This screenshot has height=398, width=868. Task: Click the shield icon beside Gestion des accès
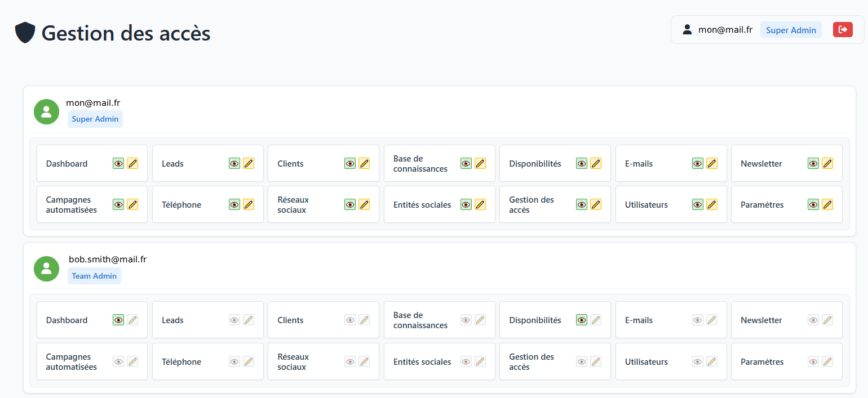[25, 33]
